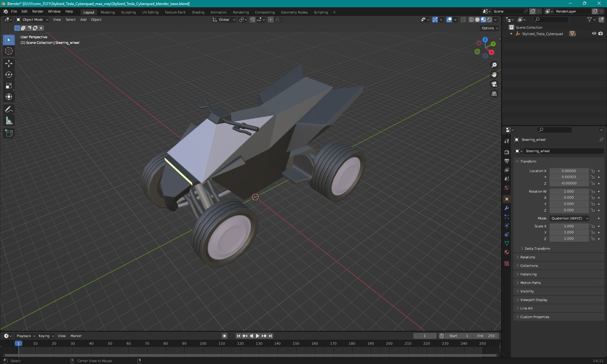The image size is (607, 364).
Task: Open the File menu
Action: click(x=14, y=11)
